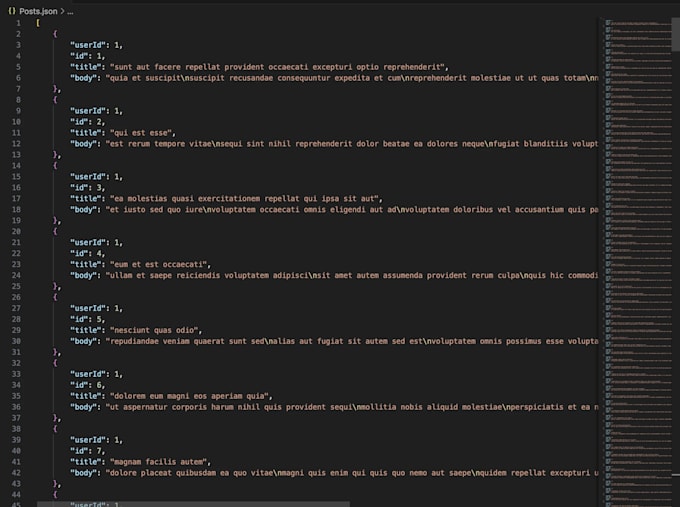Click the title "dolorem eum magni eos aperiam quia"
This screenshot has height=507, width=680.
coord(189,396)
